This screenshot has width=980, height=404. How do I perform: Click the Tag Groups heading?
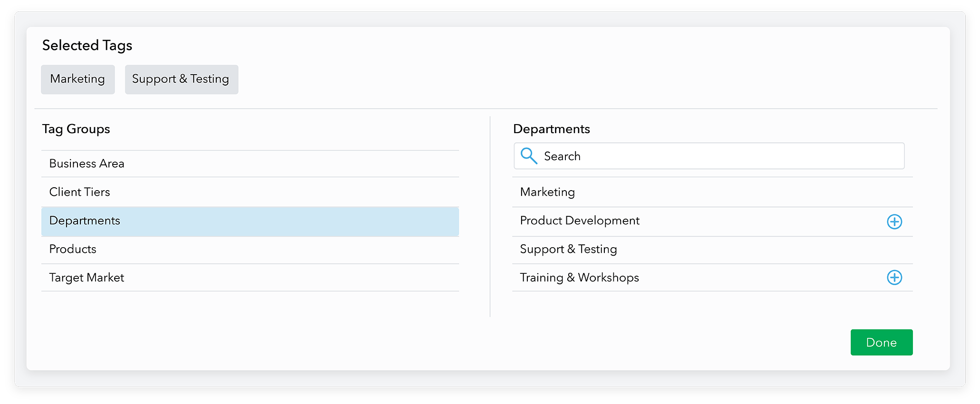pyautogui.click(x=76, y=129)
